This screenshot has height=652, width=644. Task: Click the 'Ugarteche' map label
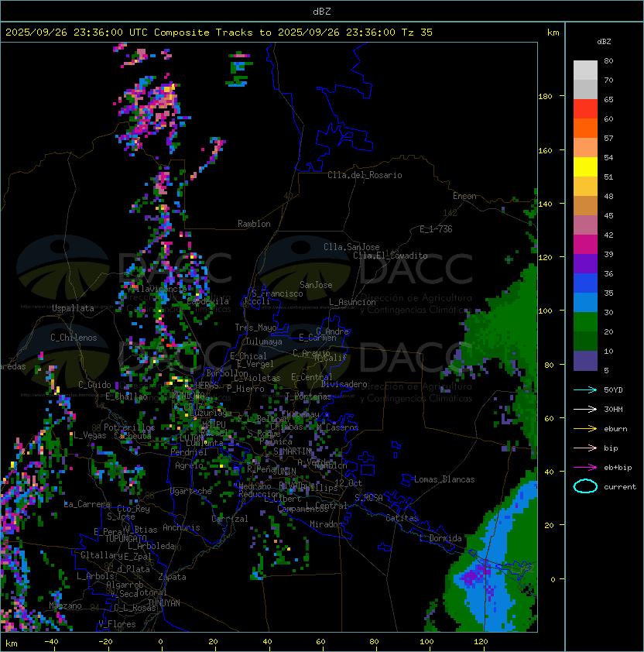[x=191, y=491]
